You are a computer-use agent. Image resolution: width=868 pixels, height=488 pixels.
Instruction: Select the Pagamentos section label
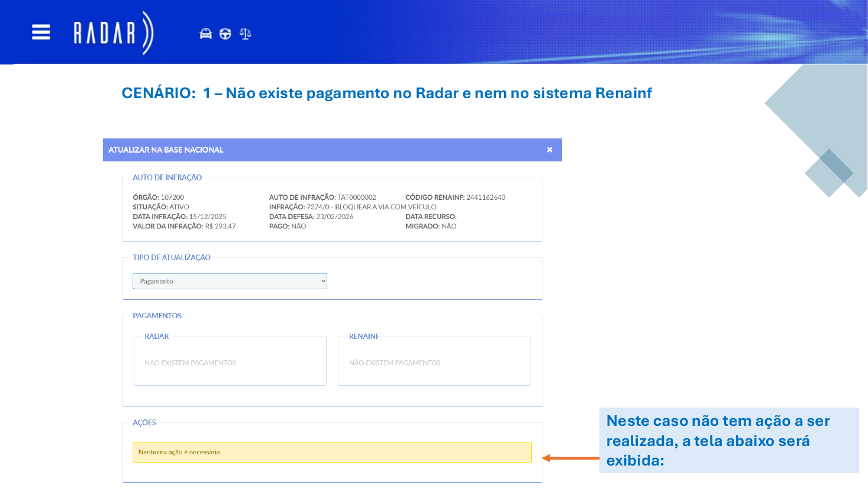(x=157, y=316)
